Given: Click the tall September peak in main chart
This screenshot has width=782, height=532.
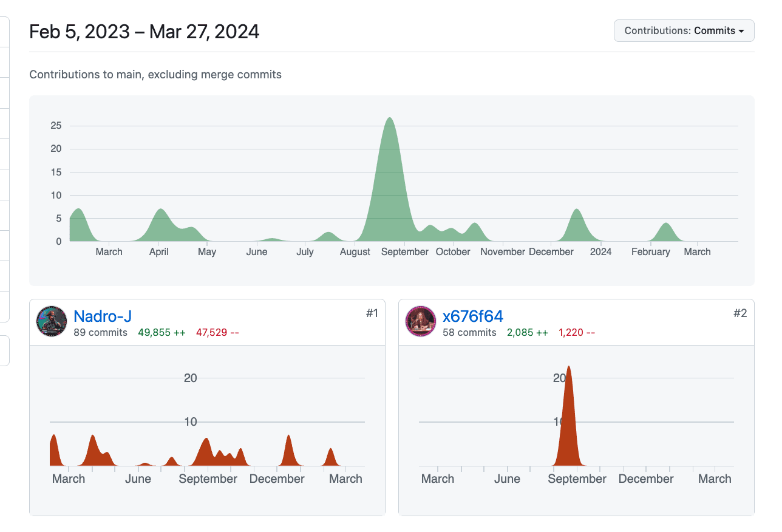Looking at the screenshot, I should (389, 182).
